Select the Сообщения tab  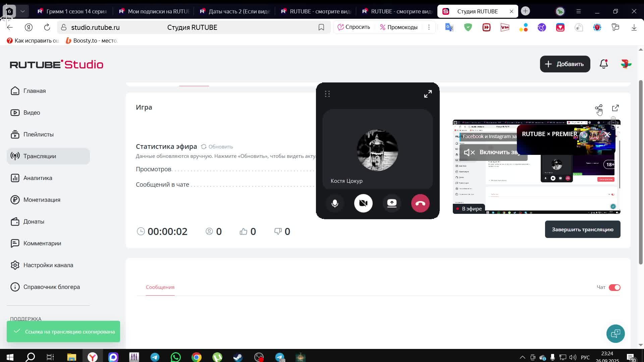pyautogui.click(x=160, y=287)
